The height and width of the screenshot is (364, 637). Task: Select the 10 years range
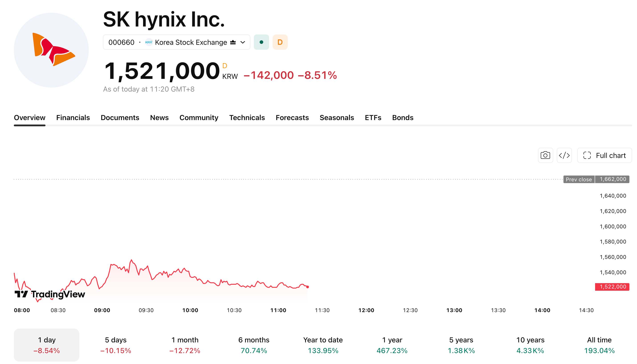click(530, 345)
